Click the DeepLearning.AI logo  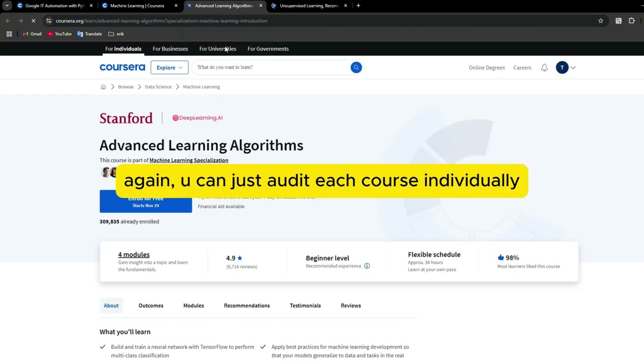[197, 118]
